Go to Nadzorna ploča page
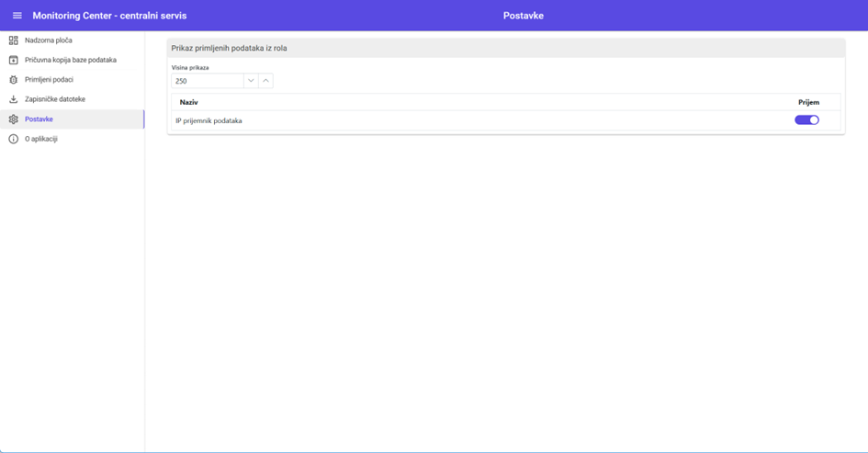The height and width of the screenshot is (453, 868). click(49, 40)
